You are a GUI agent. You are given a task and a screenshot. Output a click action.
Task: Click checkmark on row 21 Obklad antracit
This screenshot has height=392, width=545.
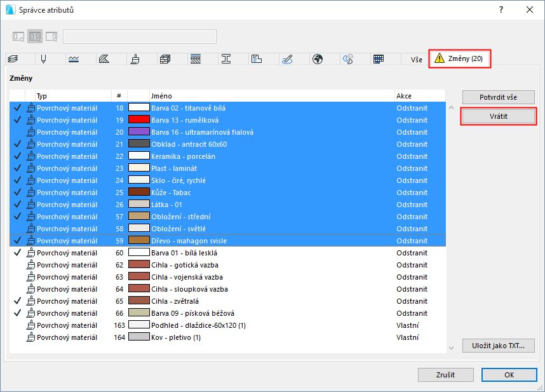point(17,144)
